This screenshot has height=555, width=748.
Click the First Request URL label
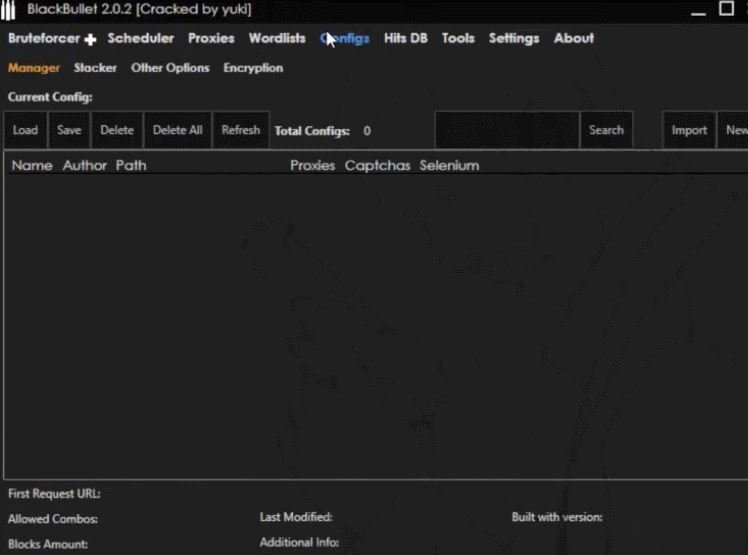tap(54, 494)
